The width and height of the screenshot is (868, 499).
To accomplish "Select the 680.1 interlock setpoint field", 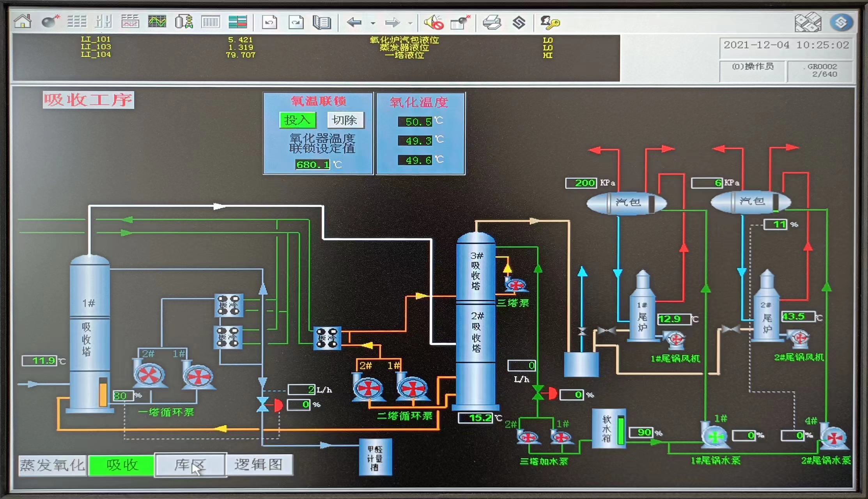I will click(312, 165).
